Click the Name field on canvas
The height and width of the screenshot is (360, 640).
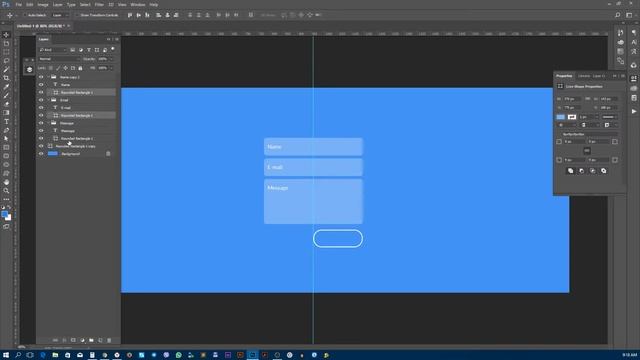point(313,147)
